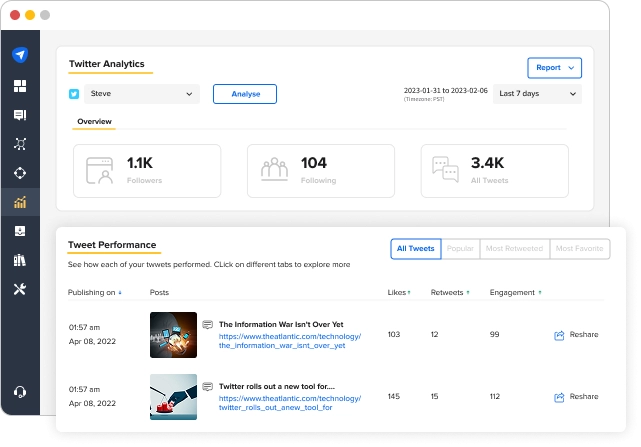Screen dimensions: 641x447
Task: Open the Steve account dropdown
Action: coord(142,94)
